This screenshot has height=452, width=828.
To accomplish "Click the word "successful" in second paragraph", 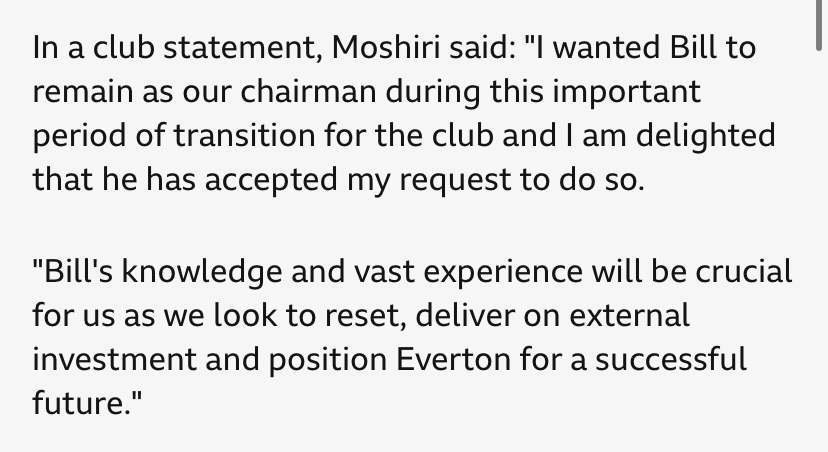I will (x=671, y=359).
